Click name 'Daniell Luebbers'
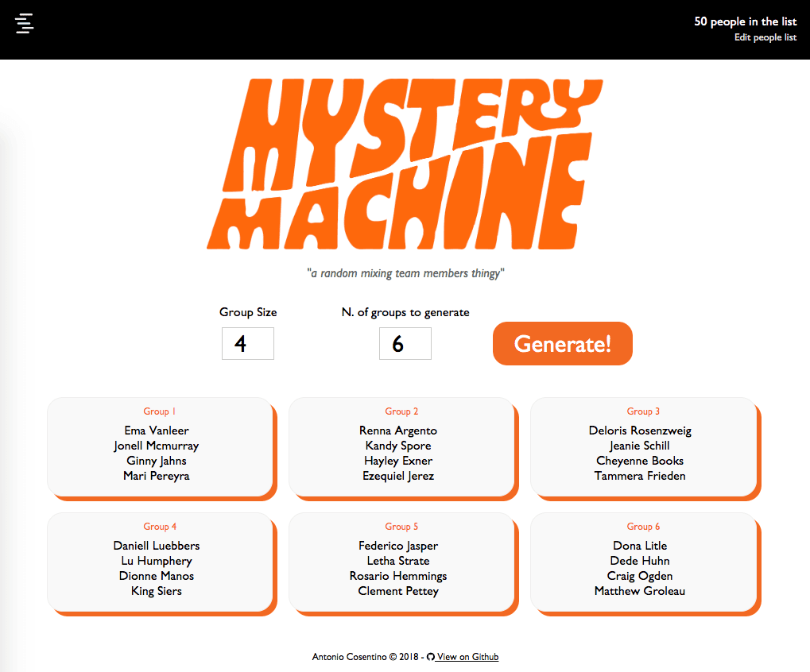Viewport: 810px width, 672px height. [x=157, y=546]
